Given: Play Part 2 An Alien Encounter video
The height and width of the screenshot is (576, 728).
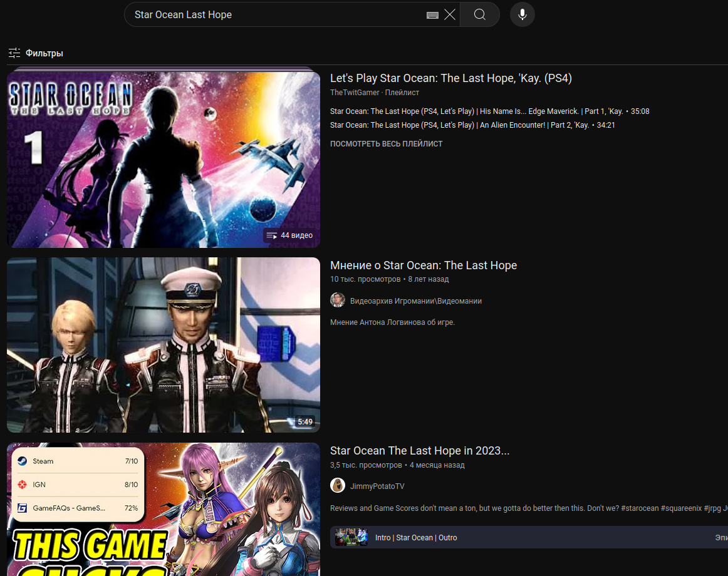Looking at the screenshot, I should [472, 125].
